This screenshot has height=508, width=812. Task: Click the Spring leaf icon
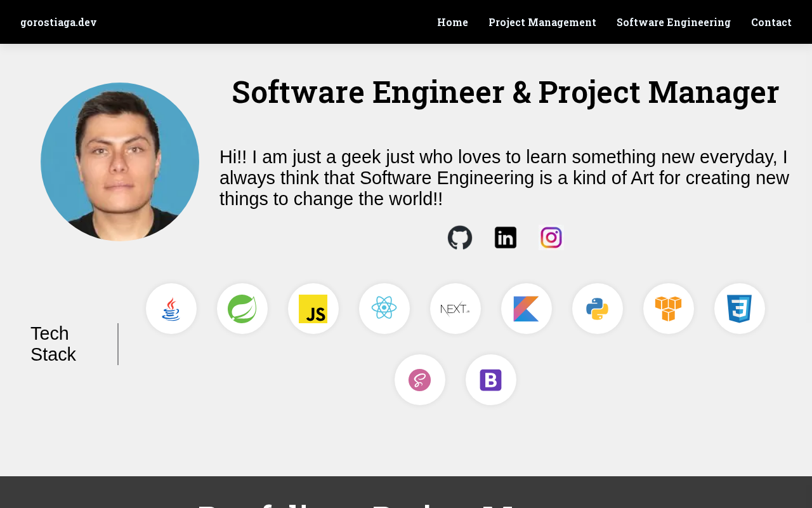tap(242, 309)
